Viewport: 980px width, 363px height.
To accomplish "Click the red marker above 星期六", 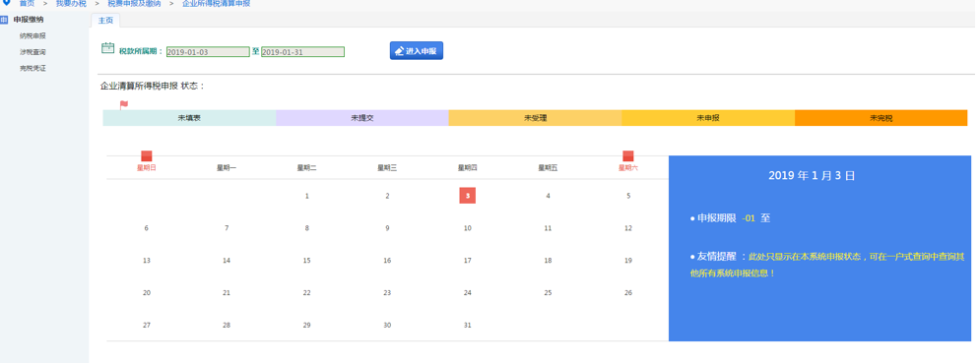I will tap(628, 156).
